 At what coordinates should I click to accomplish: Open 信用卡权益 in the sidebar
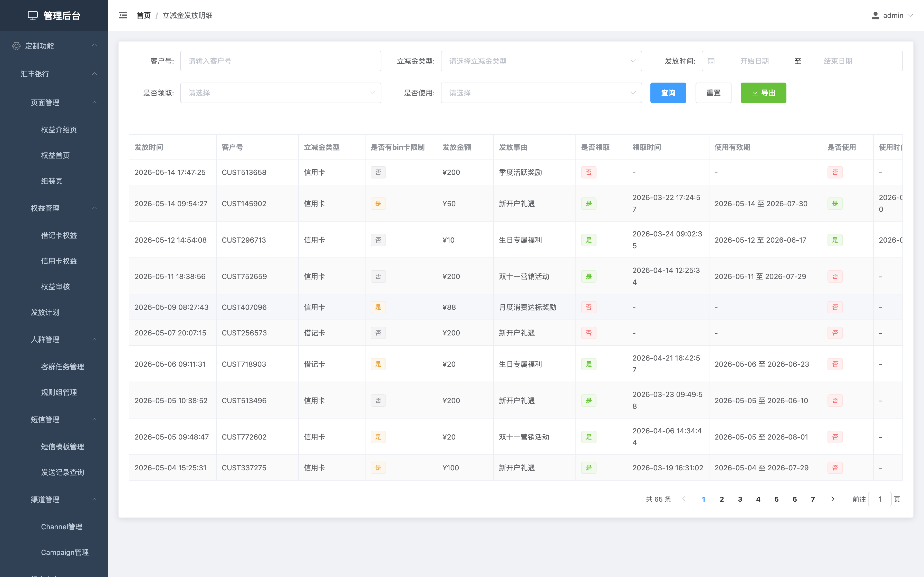(59, 261)
